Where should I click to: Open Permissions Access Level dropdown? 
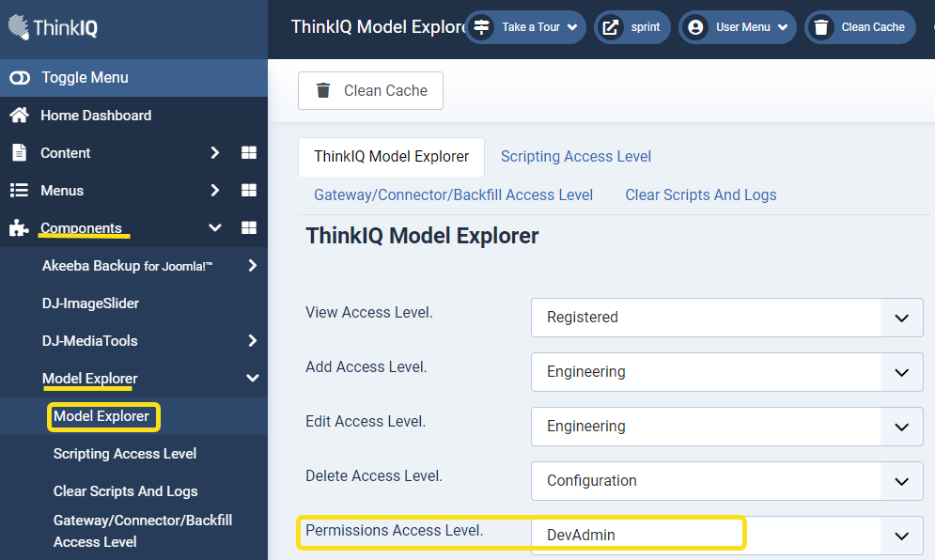tap(727, 535)
